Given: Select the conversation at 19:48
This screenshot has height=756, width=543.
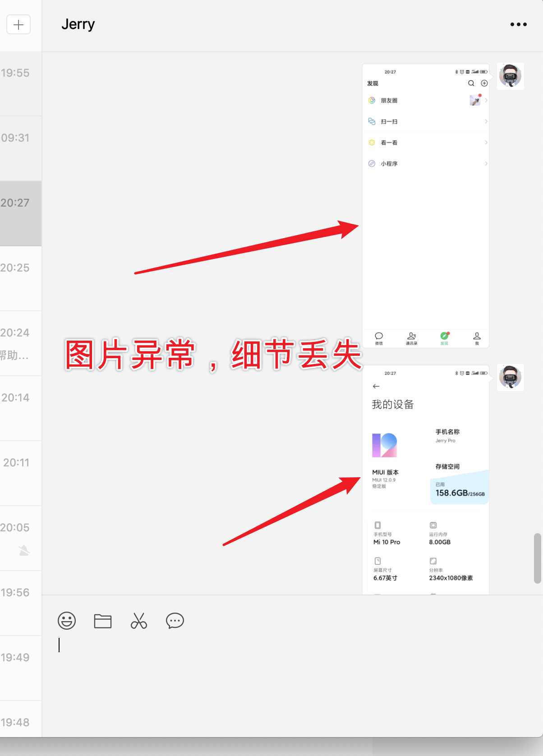Looking at the screenshot, I should click(x=21, y=719).
